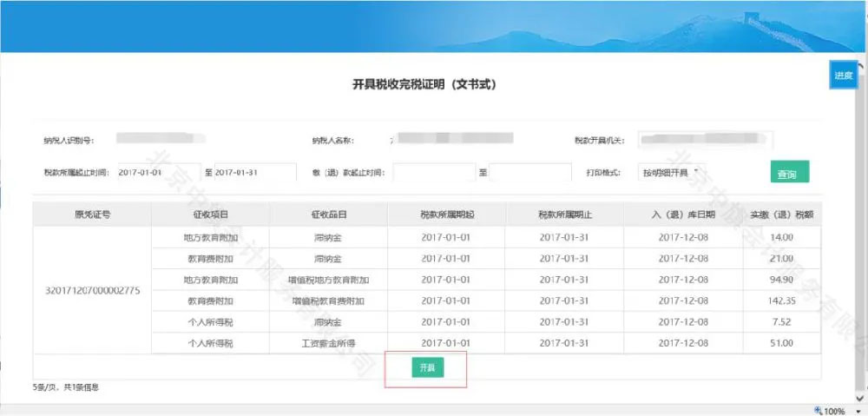Open the browser zoom level 100% control

[x=830, y=410]
